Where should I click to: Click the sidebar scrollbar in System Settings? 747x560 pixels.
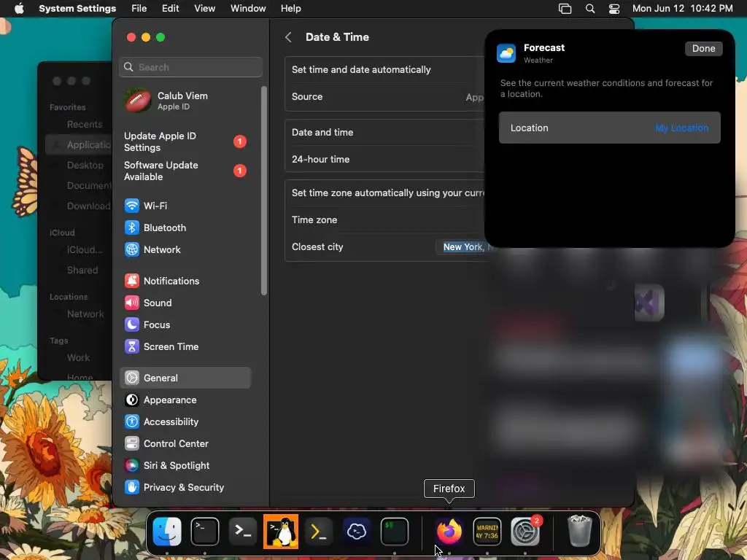[x=264, y=190]
